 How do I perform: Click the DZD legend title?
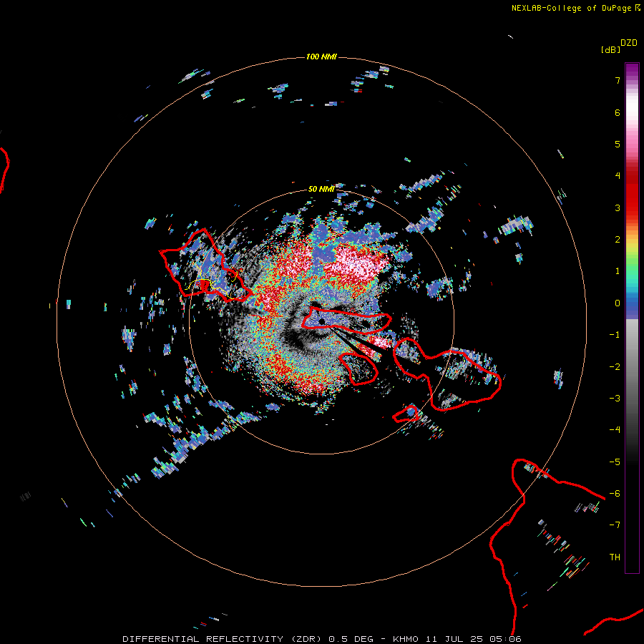click(x=629, y=43)
